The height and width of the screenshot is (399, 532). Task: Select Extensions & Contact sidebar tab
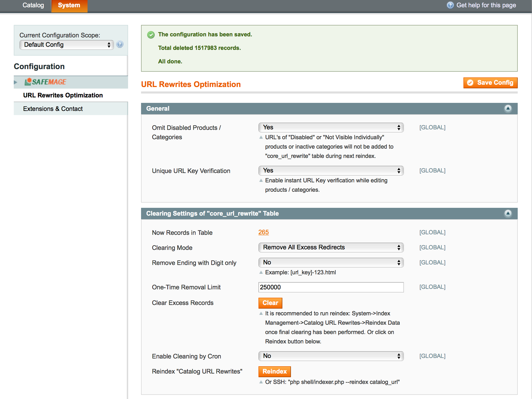pos(53,109)
